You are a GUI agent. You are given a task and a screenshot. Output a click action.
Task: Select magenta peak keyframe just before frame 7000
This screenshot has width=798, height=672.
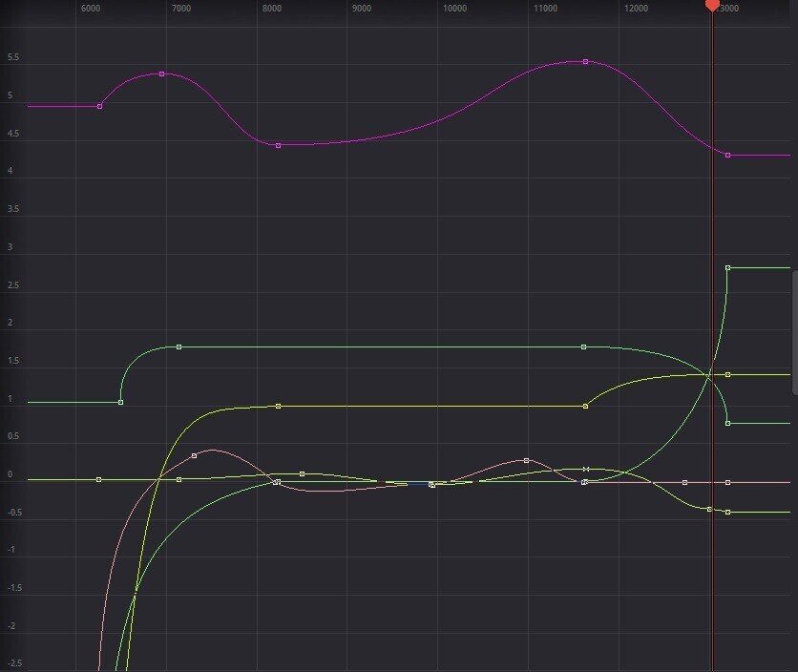(162, 73)
